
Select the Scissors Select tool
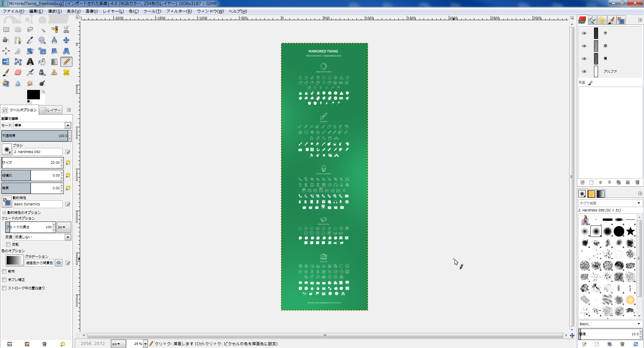click(66, 30)
